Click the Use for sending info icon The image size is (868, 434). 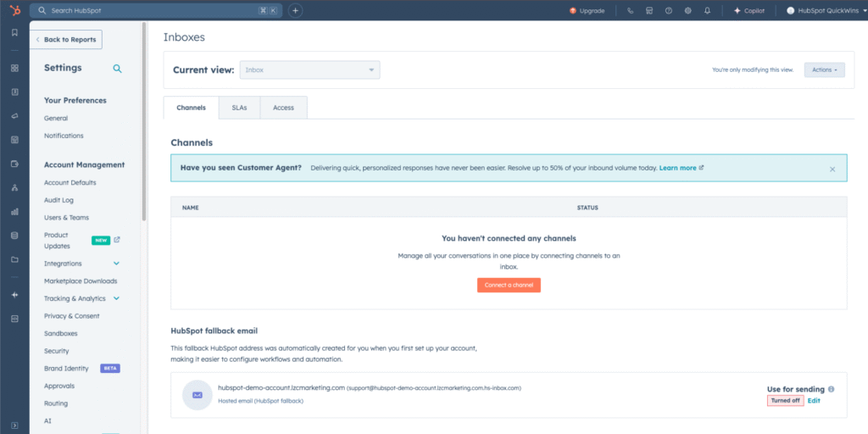point(832,389)
